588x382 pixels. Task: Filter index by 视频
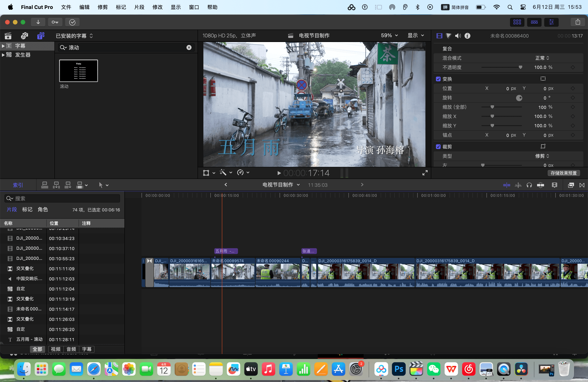point(56,349)
